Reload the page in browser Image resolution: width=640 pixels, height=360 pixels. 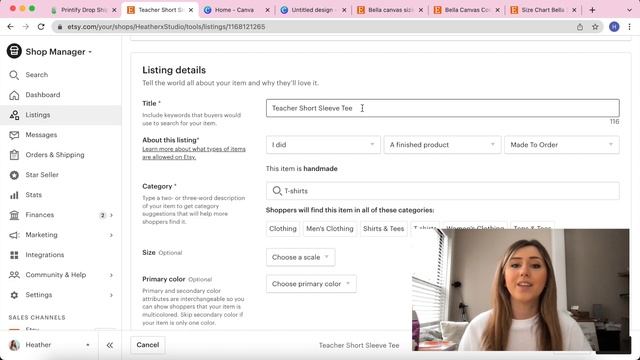41,27
